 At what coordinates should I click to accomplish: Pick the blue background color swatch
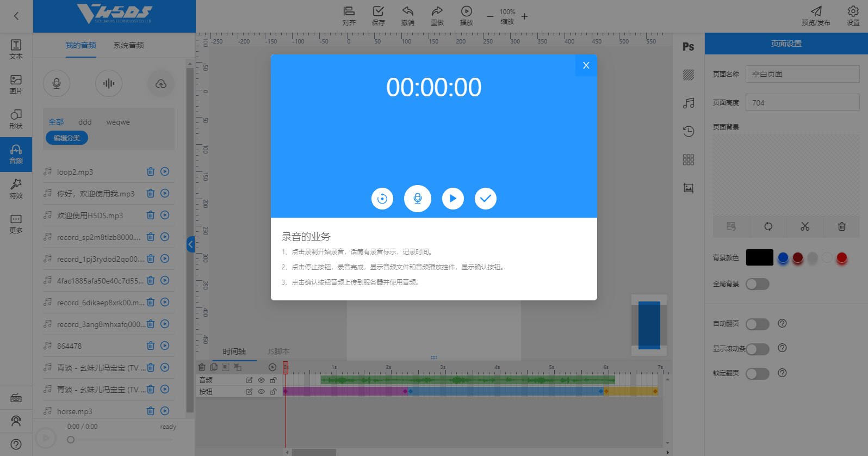(x=783, y=257)
